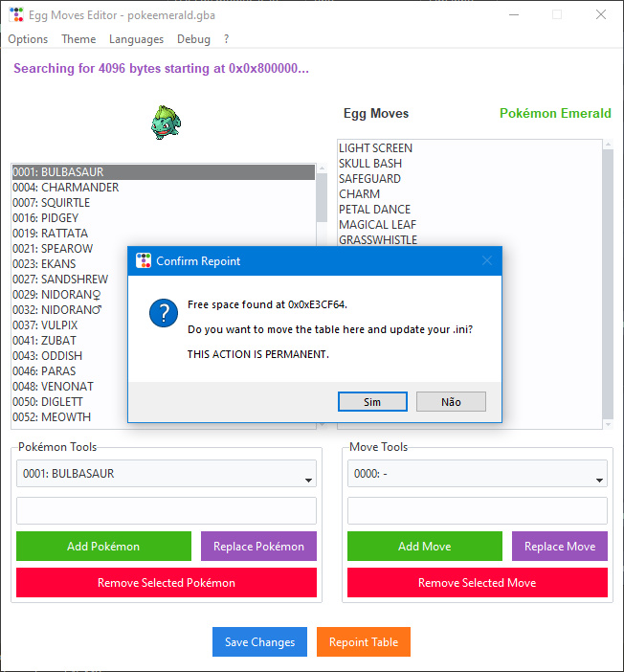The width and height of the screenshot is (624, 672).
Task: Click the Bulbasaur sprite image
Action: pos(166,123)
